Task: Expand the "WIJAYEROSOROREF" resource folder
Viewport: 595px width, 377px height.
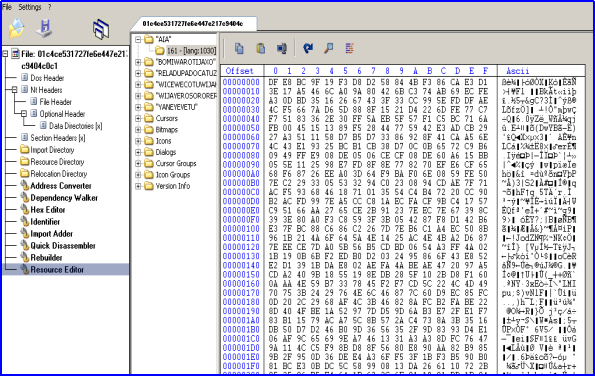Action: coord(138,96)
